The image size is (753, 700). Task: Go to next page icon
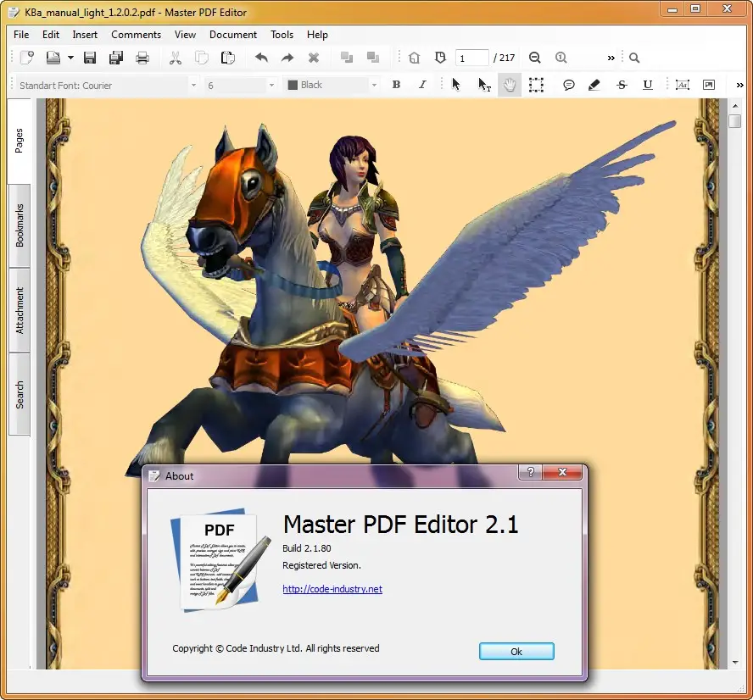point(440,58)
